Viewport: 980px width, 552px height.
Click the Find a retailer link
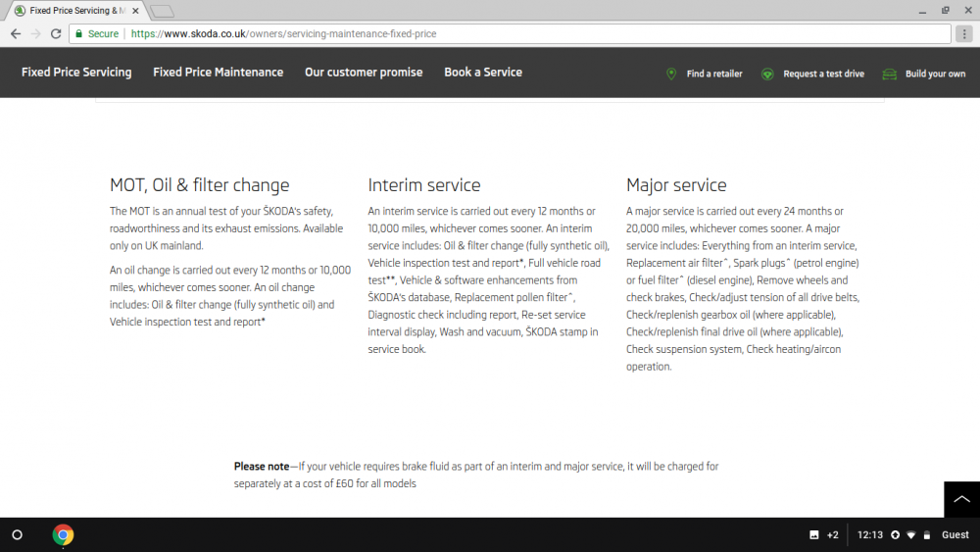[x=714, y=74]
